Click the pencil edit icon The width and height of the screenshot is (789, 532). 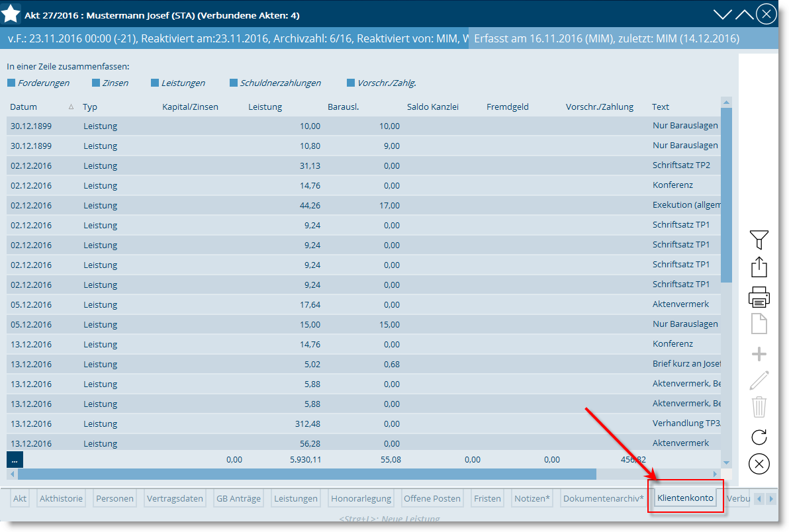coord(759,380)
